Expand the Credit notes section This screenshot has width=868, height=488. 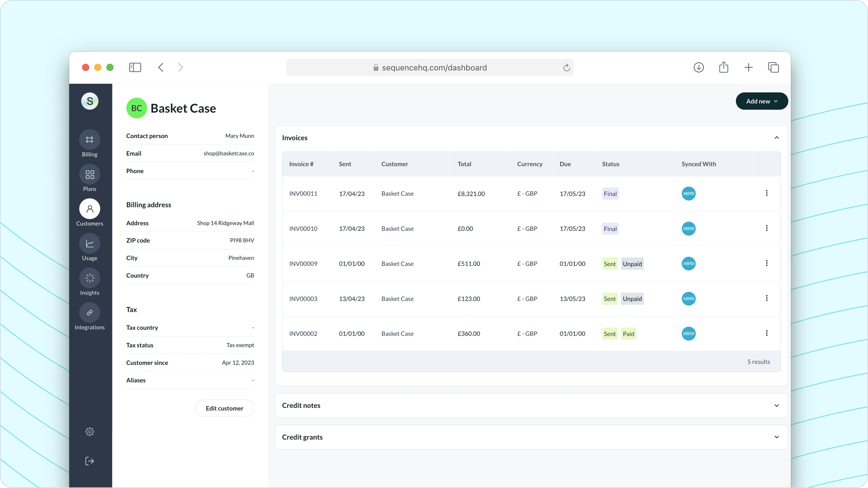tap(776, 405)
